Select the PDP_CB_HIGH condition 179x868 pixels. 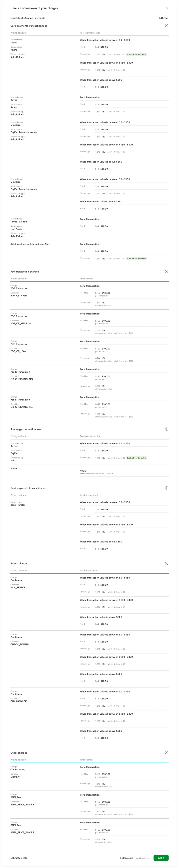19,295
